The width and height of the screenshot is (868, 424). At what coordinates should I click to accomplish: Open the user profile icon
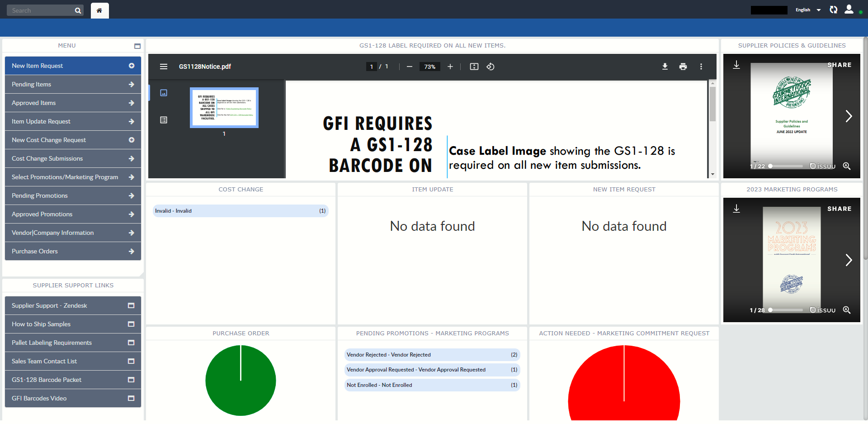click(849, 9)
